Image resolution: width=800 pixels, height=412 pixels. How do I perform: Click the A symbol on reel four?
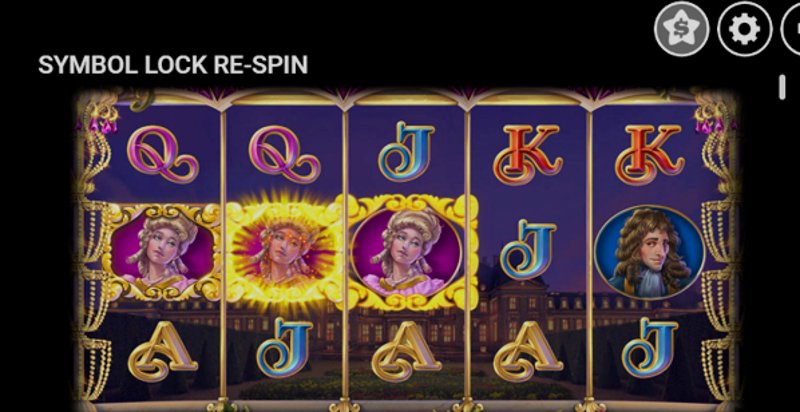tap(528, 352)
